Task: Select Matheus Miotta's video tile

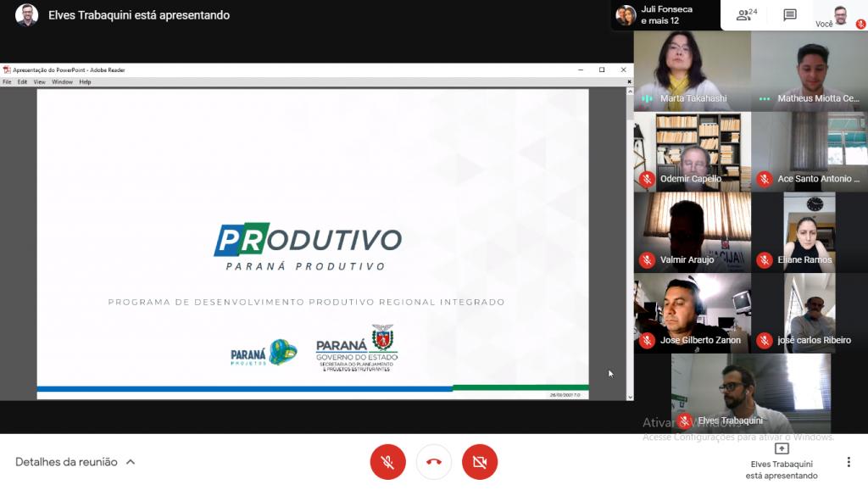Action: click(x=810, y=71)
